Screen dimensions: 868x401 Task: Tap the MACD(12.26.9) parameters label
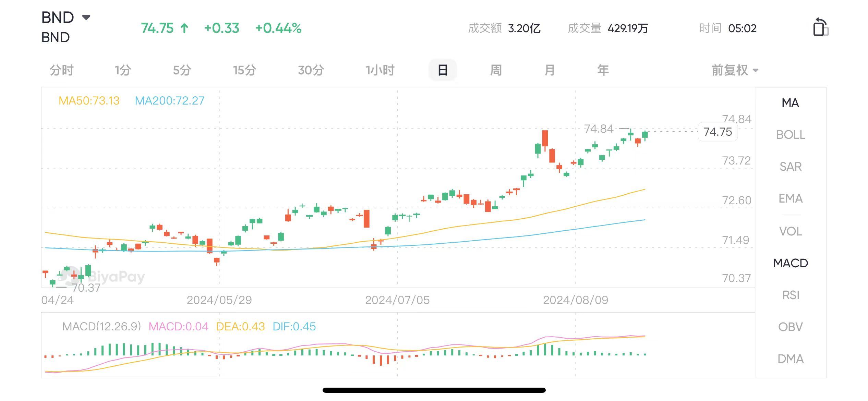(102, 326)
